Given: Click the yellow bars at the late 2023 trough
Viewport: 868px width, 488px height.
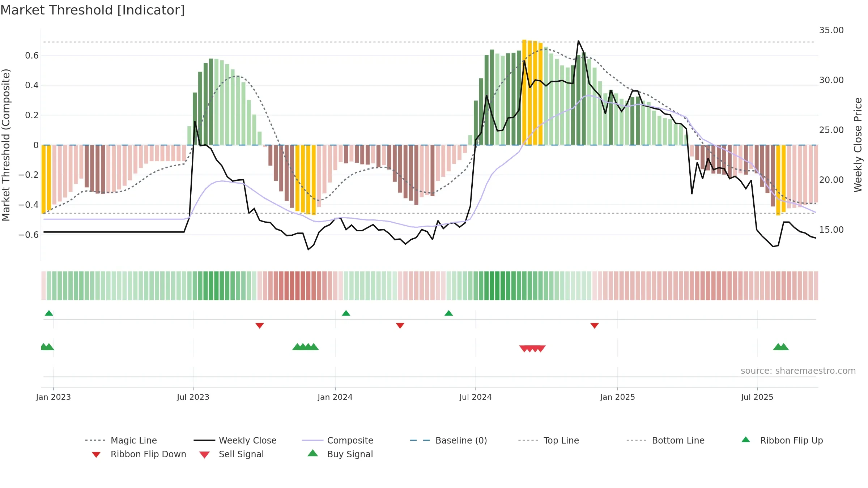Looking at the screenshot, I should pyautogui.click(x=306, y=180).
